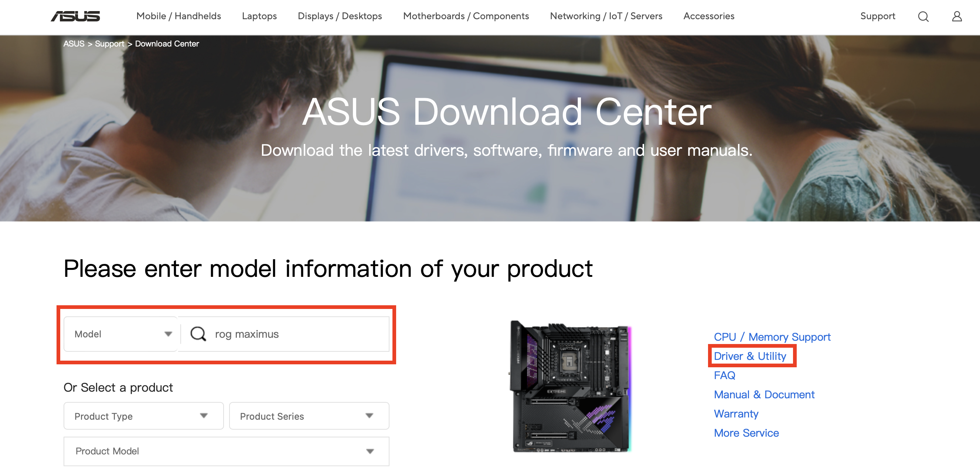Viewport: 980px width, 471px height.
Task: Open the Mobile / Handhelds menu
Action: coord(179,16)
